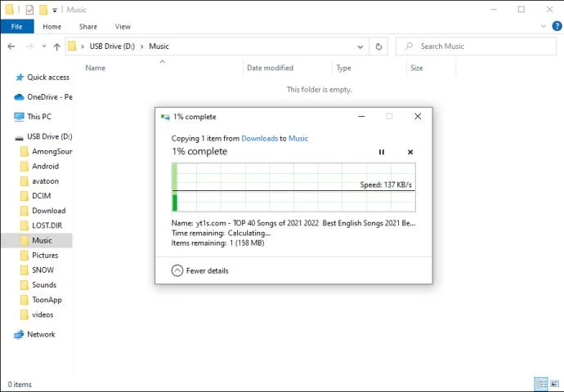Collapse dialog with Fewer details
Viewport: 564px width, 392px height.
pos(200,270)
